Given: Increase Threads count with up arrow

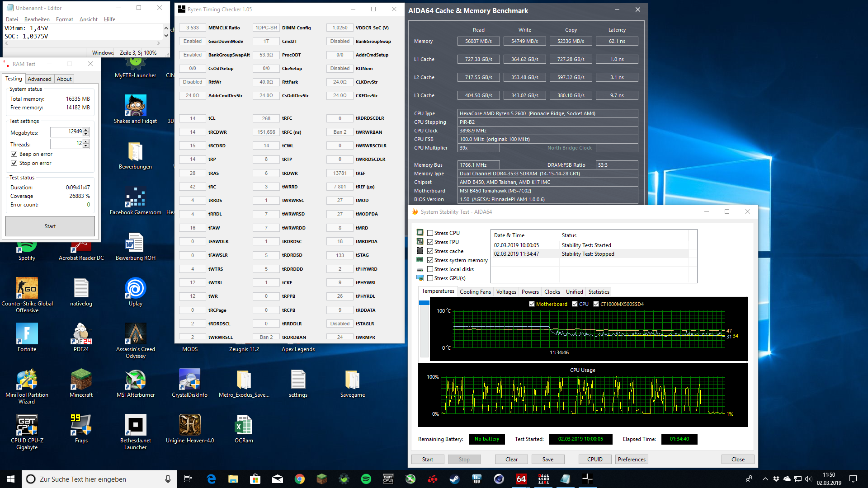Looking at the screenshot, I should 86,142.
